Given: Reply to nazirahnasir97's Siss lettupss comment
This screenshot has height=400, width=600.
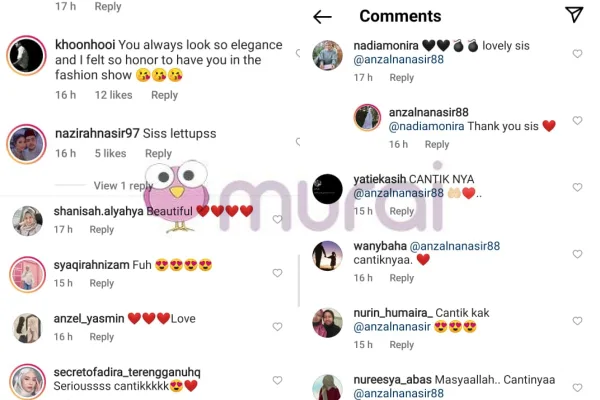Looking at the screenshot, I should (158, 153).
